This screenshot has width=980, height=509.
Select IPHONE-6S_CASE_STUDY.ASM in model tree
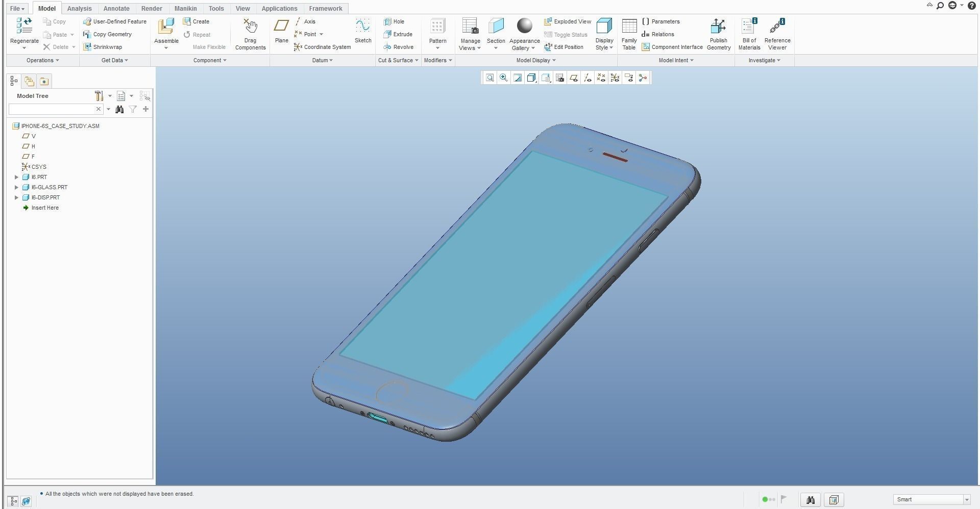coord(56,126)
